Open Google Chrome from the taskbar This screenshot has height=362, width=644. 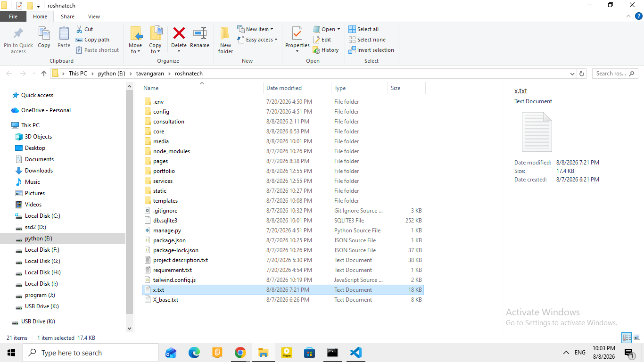pyautogui.click(x=240, y=353)
